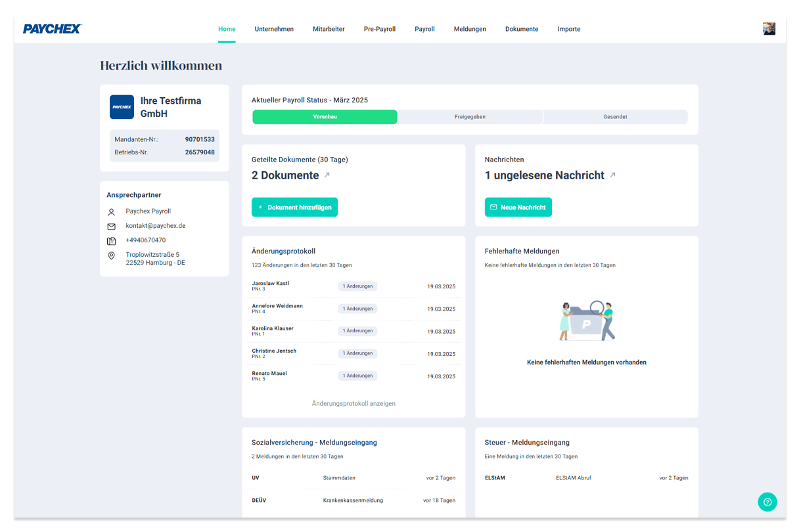Click arrow icon next to 2 Dokumente
The width and height of the screenshot is (799, 532).
pyautogui.click(x=327, y=175)
